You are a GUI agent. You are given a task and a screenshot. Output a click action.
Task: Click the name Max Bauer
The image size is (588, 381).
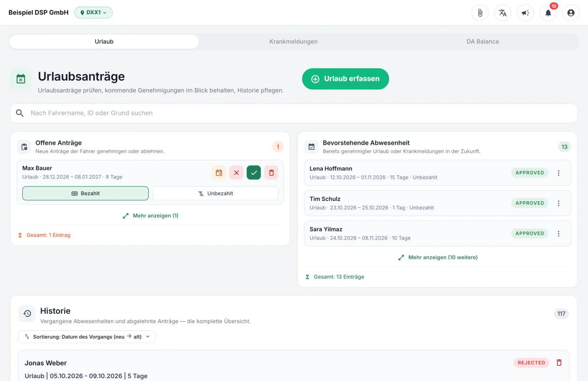(37, 168)
